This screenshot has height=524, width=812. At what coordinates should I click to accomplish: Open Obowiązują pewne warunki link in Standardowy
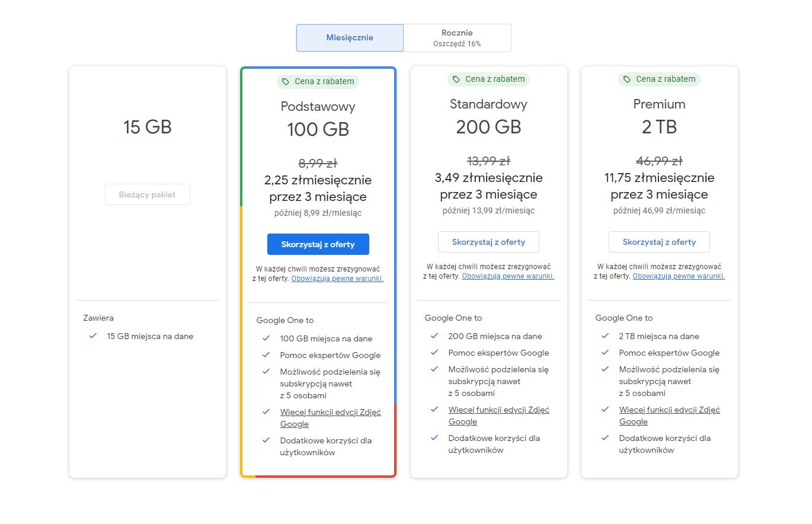508,276
